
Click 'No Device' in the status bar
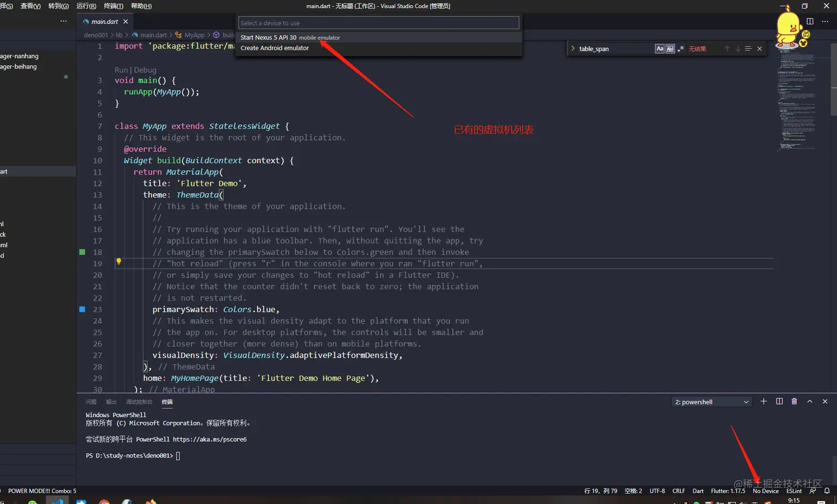coord(766,491)
